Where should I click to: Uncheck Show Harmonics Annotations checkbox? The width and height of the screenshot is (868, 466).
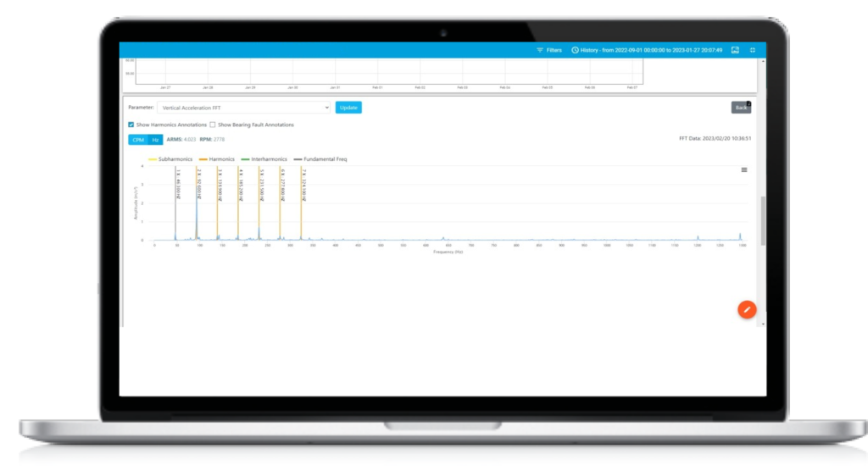[131, 125]
